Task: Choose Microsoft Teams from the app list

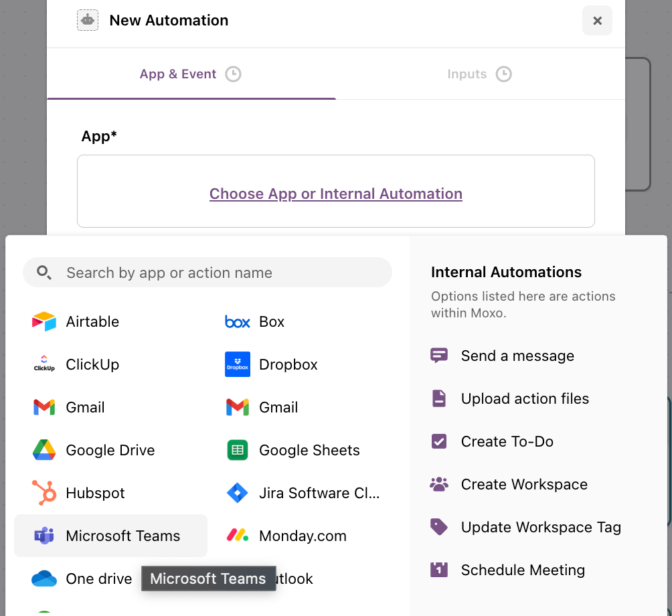Action: point(110,536)
